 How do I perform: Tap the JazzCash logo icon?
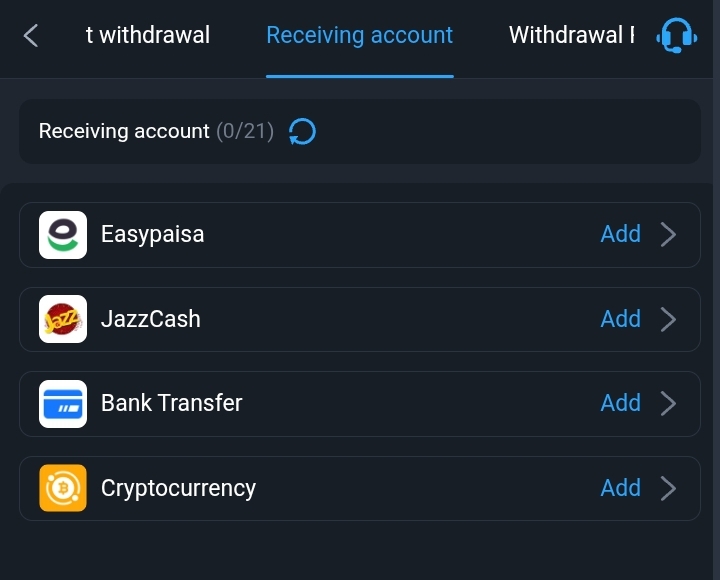point(63,319)
